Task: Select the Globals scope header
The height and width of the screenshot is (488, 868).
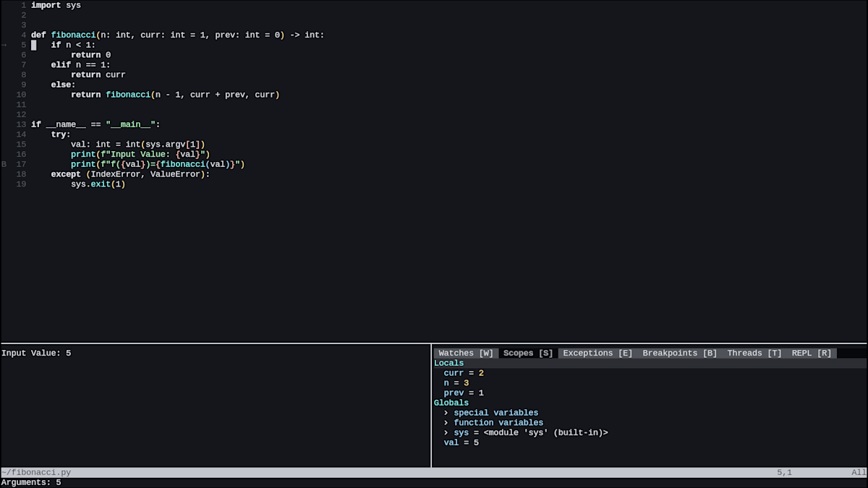Action: coord(451,403)
